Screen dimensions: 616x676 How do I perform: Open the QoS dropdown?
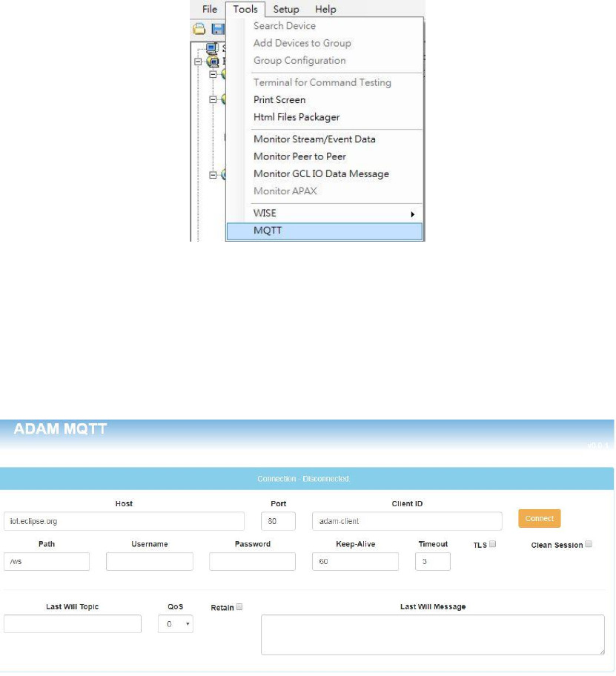point(176,624)
